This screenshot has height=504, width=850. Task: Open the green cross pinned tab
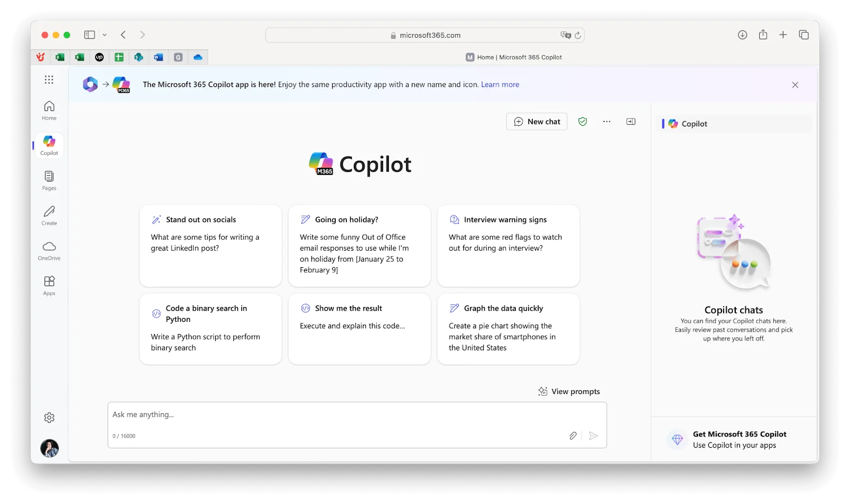coord(119,57)
